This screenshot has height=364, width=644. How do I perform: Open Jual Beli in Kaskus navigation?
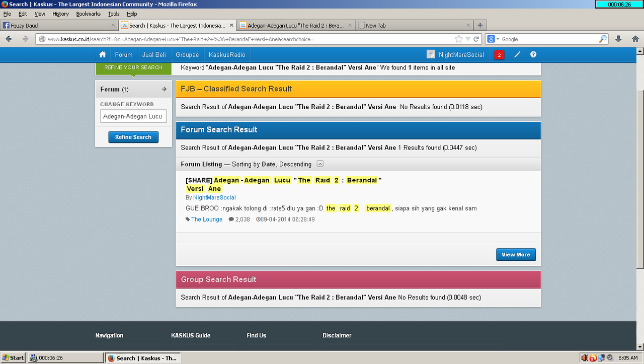(x=154, y=55)
